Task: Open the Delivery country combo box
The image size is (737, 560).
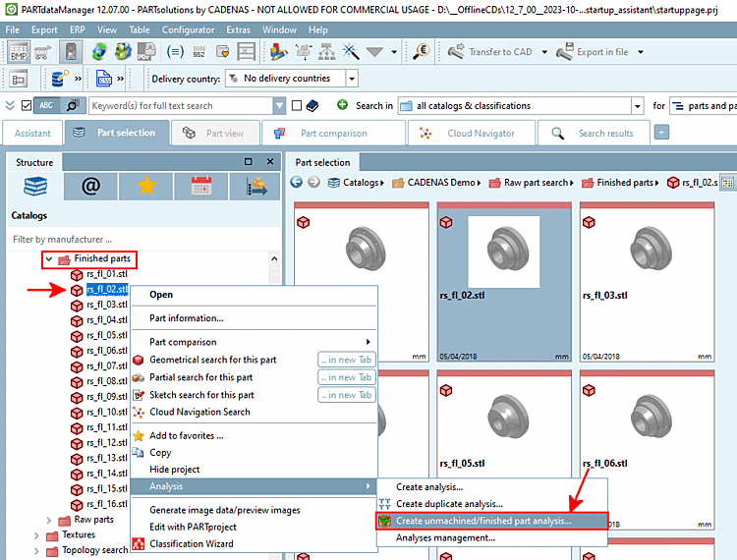Action: point(292,79)
